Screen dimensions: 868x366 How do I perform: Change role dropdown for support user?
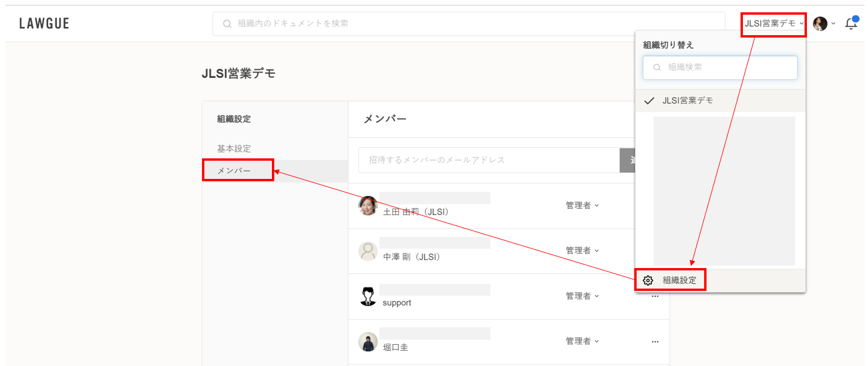582,296
